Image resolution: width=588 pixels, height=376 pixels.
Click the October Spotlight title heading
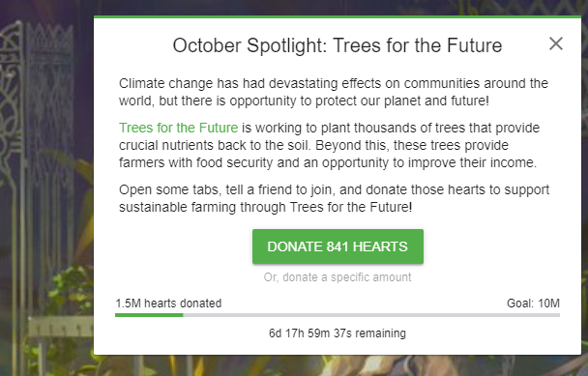[x=338, y=45]
